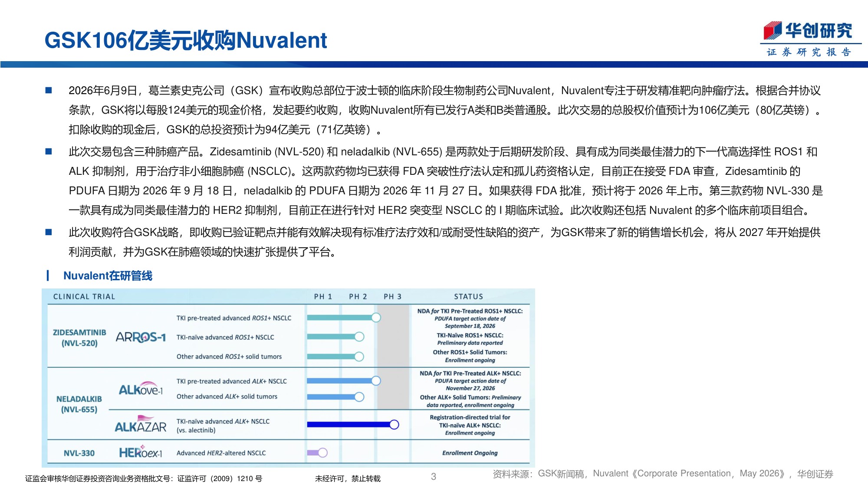868x488 pixels.
Task: Click the page number 3
Action: (x=434, y=477)
